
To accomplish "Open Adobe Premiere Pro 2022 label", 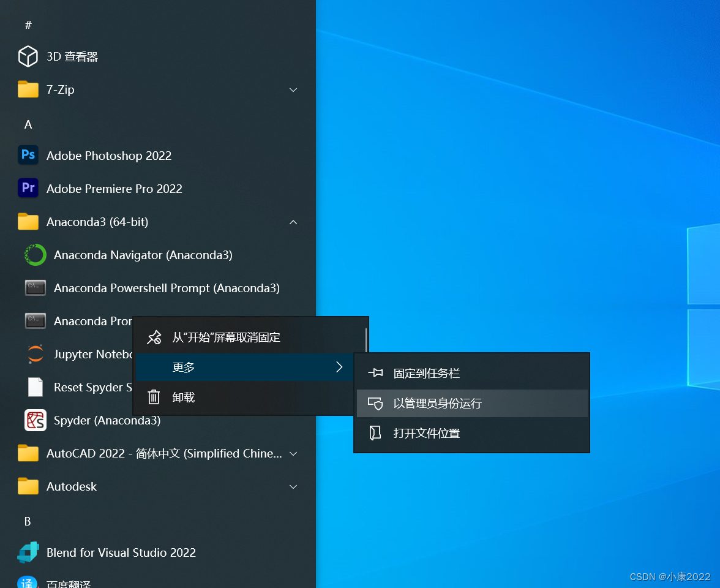I will tap(114, 189).
